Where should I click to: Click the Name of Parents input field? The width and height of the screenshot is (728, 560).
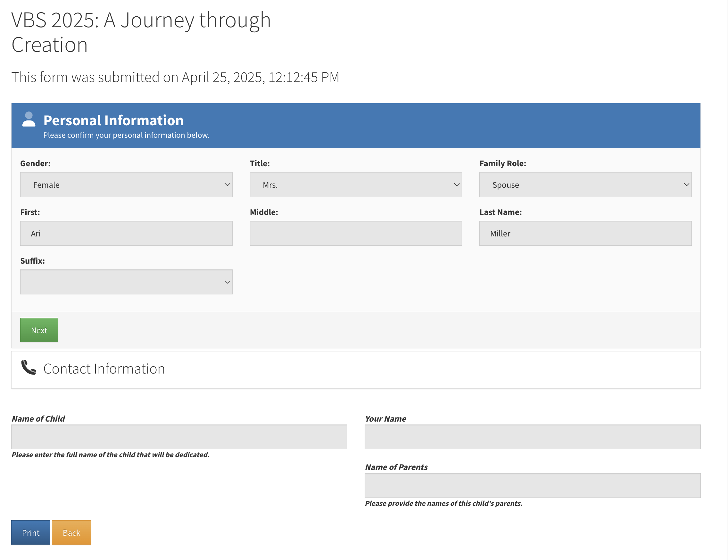533,485
